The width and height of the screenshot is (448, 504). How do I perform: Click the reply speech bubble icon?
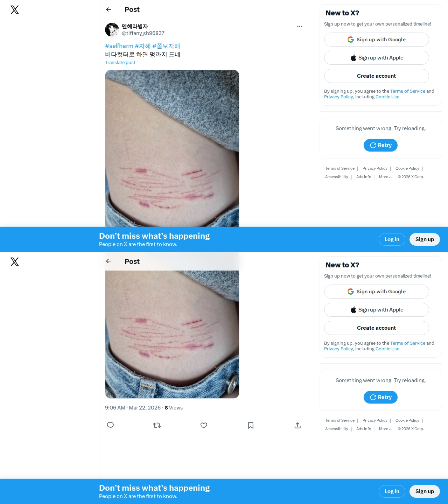(x=110, y=425)
